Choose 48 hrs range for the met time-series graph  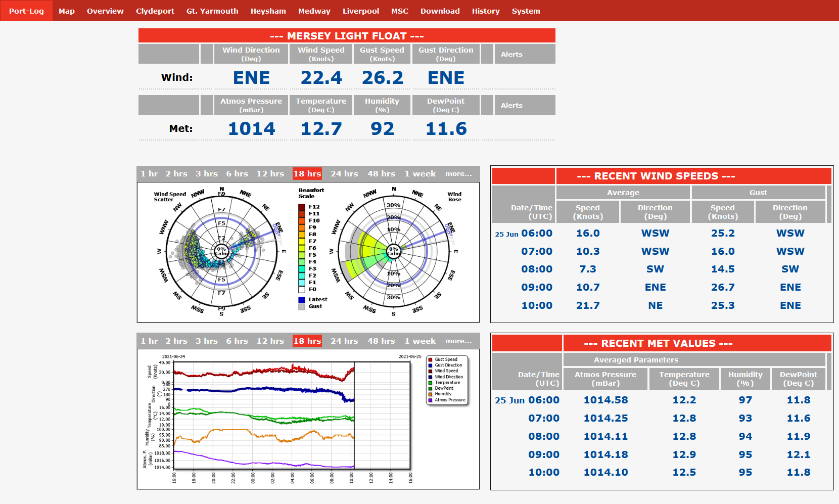click(x=381, y=341)
